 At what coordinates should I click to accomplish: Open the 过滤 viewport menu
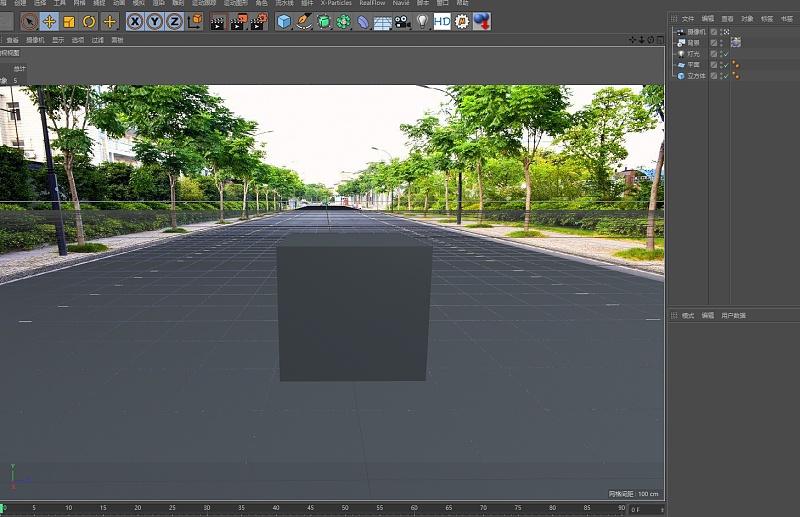coord(97,40)
